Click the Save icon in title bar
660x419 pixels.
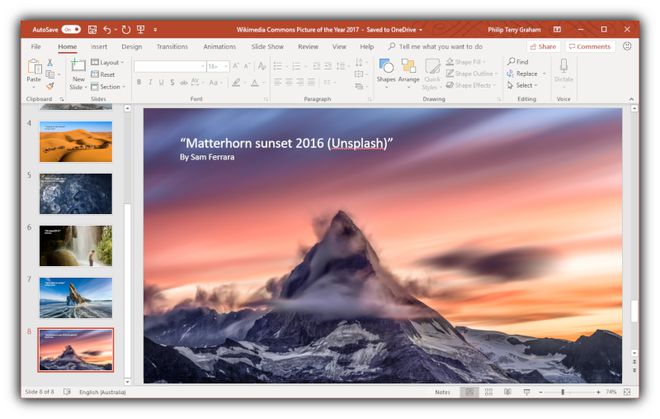92,29
